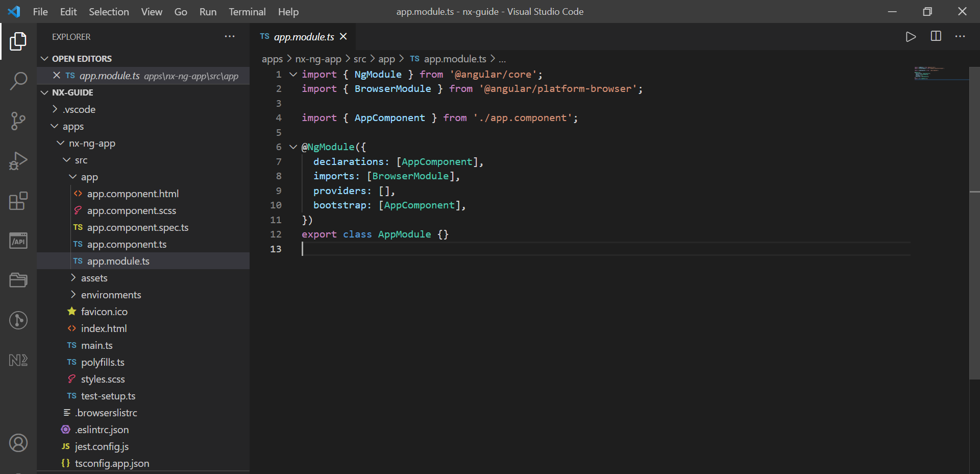Fold the @NgModule block at line 6
The height and width of the screenshot is (474, 980).
click(x=293, y=147)
